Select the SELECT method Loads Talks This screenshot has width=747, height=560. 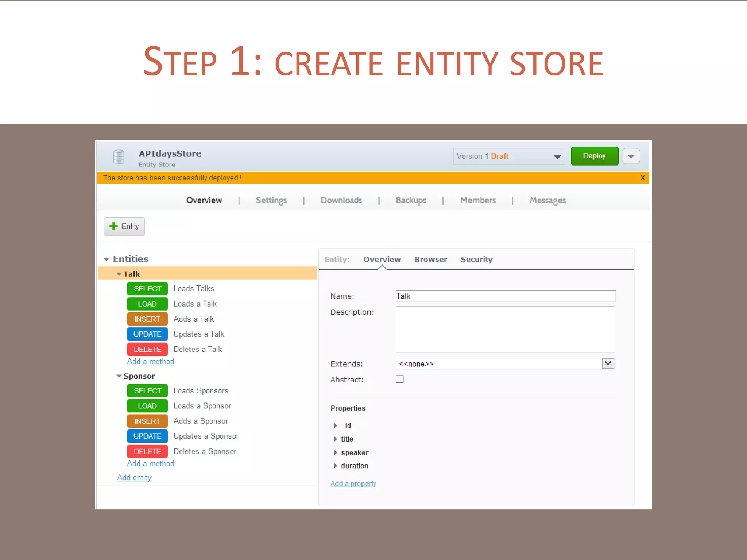[x=147, y=288]
